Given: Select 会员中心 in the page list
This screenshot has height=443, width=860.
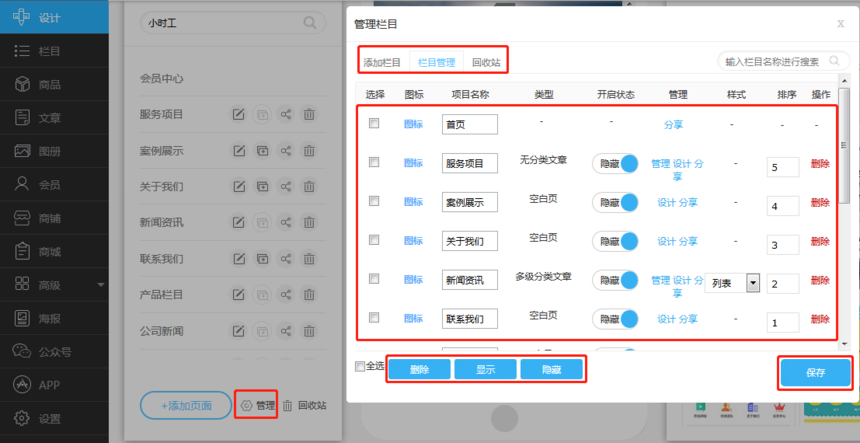Looking at the screenshot, I should (x=161, y=78).
